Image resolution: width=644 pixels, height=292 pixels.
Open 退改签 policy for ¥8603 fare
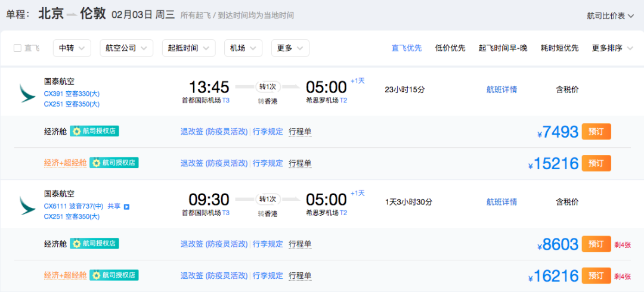click(x=214, y=244)
